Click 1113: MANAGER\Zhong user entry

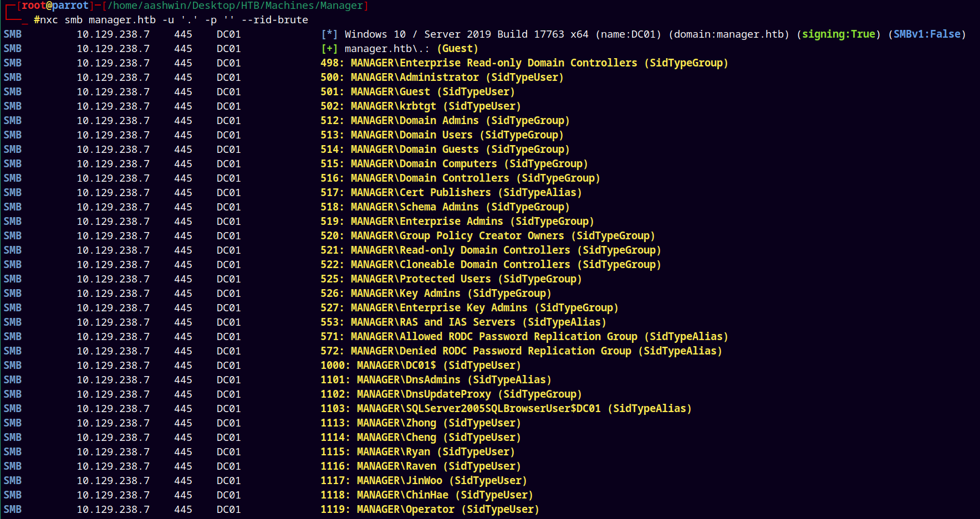(421, 423)
